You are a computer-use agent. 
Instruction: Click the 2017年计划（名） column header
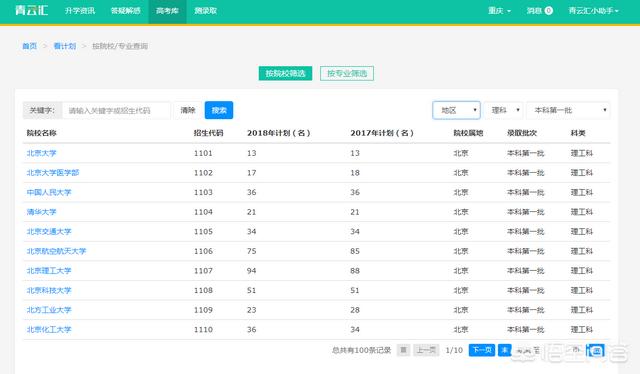tap(382, 133)
